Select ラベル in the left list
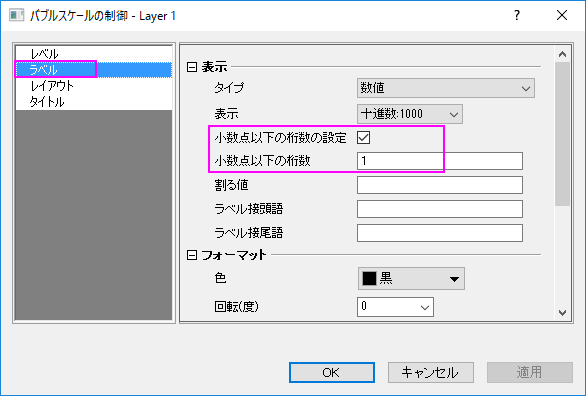586x396 pixels. click(x=93, y=70)
